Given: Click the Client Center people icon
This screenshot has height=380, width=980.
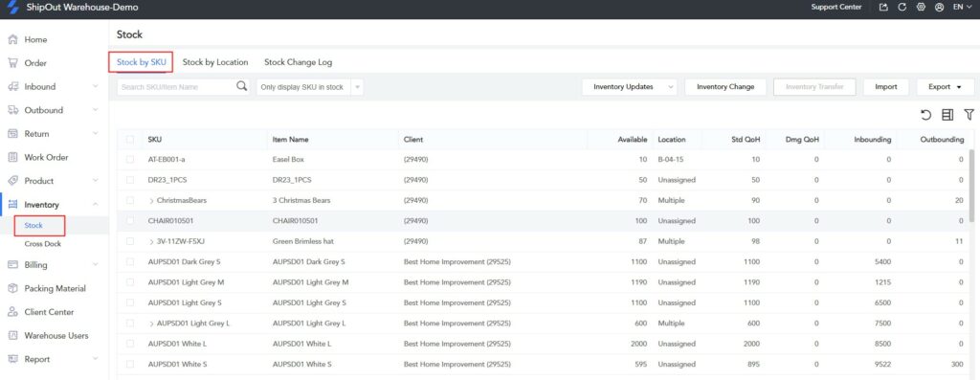Looking at the screenshot, I should [12, 312].
